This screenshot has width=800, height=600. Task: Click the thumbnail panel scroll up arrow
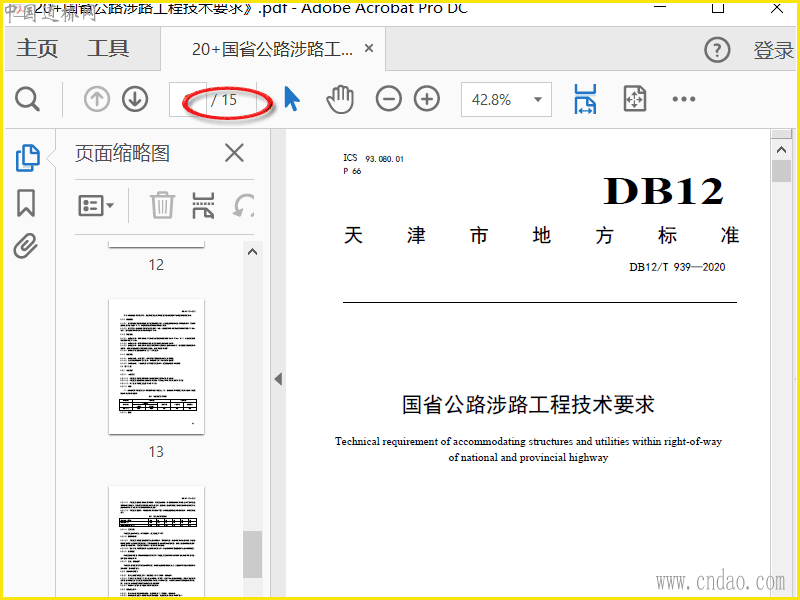[252, 252]
